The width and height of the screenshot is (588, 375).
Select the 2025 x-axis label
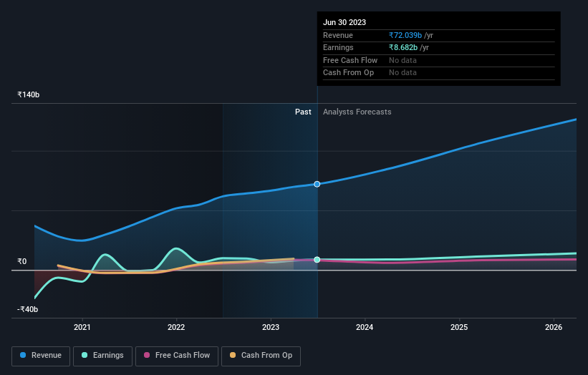[x=459, y=327]
